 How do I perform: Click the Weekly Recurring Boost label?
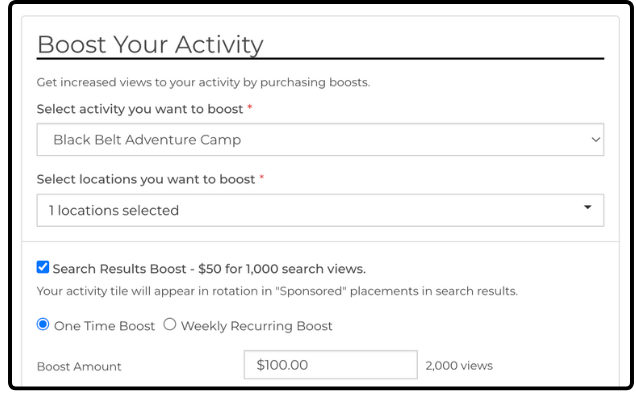point(256,326)
